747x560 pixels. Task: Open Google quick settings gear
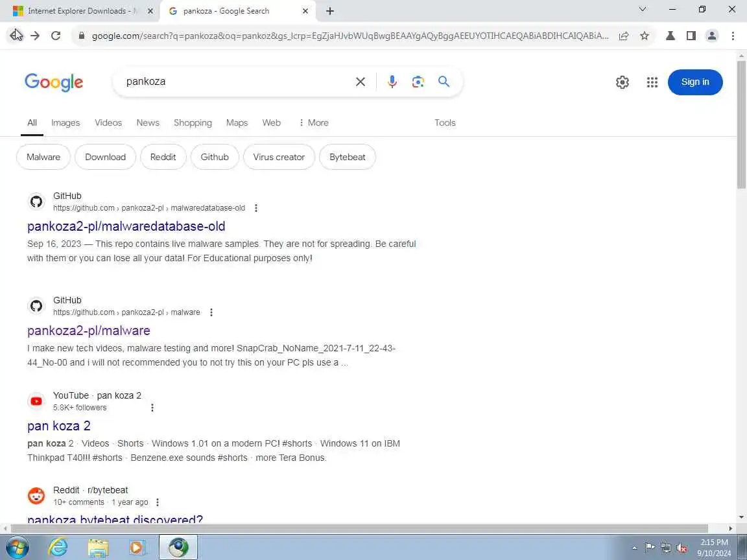[622, 82]
